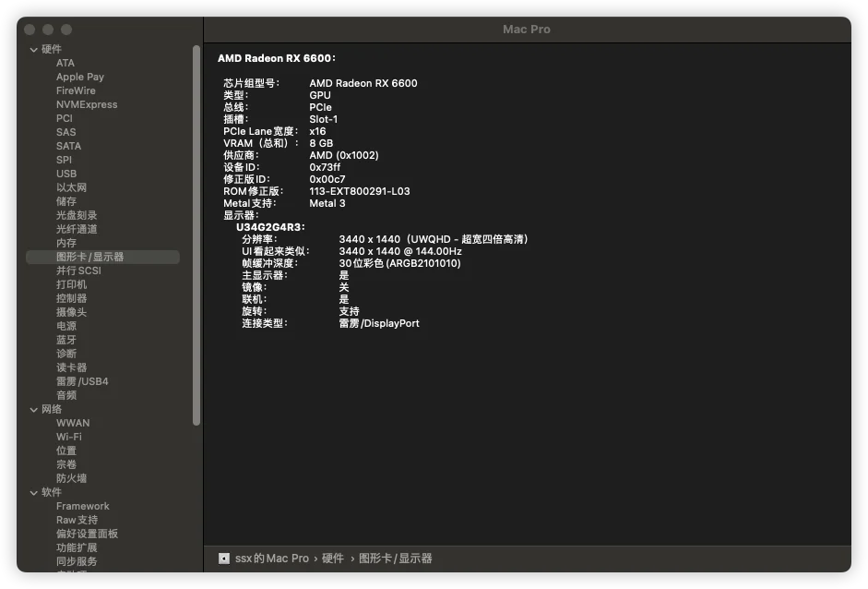The width and height of the screenshot is (868, 589).
Task: Click the Metal 3 support value
Action: pos(327,203)
